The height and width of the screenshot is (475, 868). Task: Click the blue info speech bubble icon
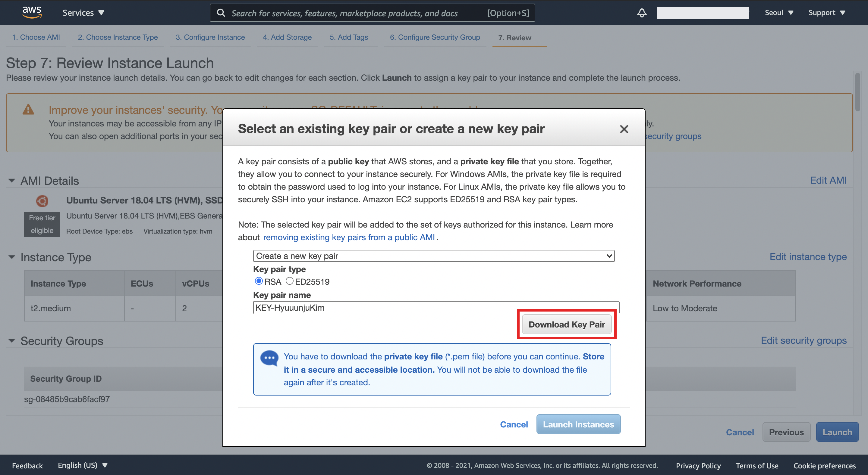(x=269, y=358)
